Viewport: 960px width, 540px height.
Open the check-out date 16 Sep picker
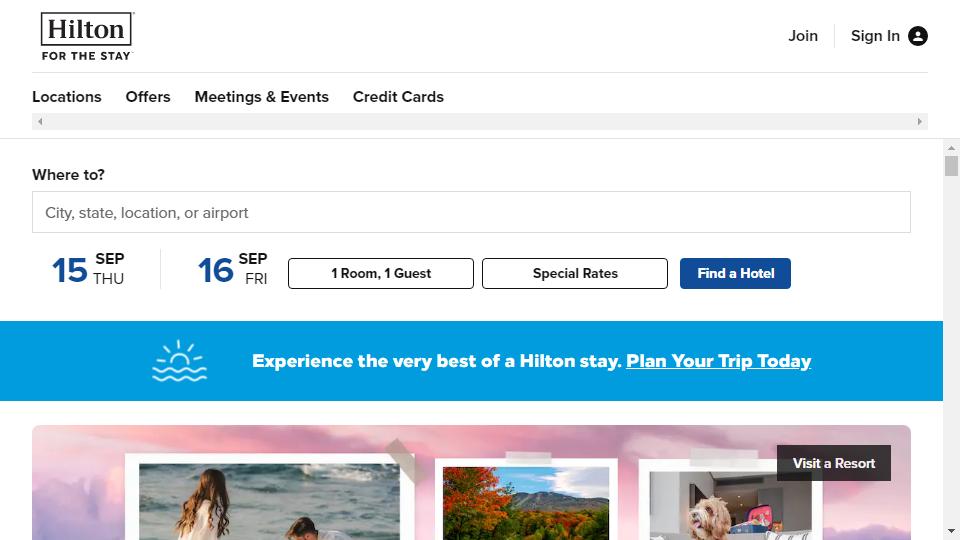(233, 270)
